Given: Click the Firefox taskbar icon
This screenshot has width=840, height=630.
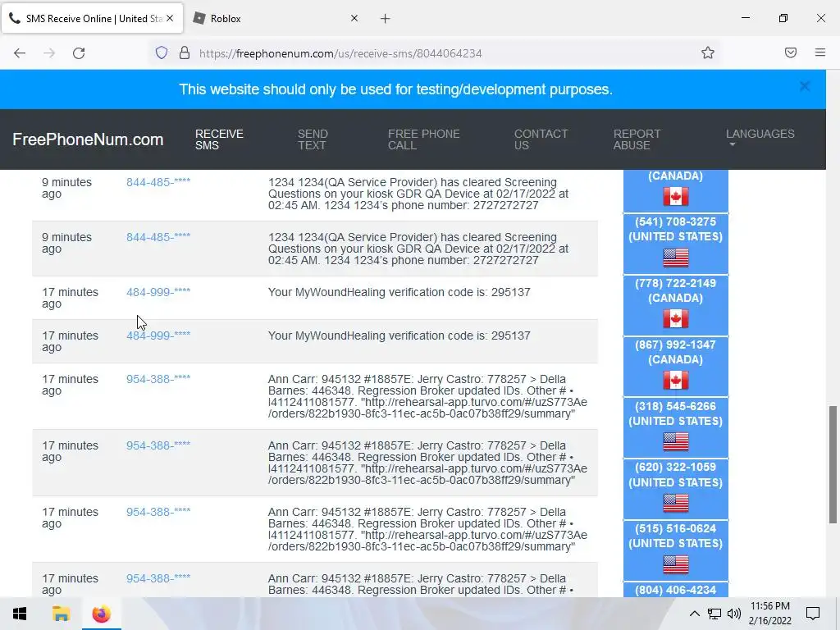Looking at the screenshot, I should [x=101, y=614].
